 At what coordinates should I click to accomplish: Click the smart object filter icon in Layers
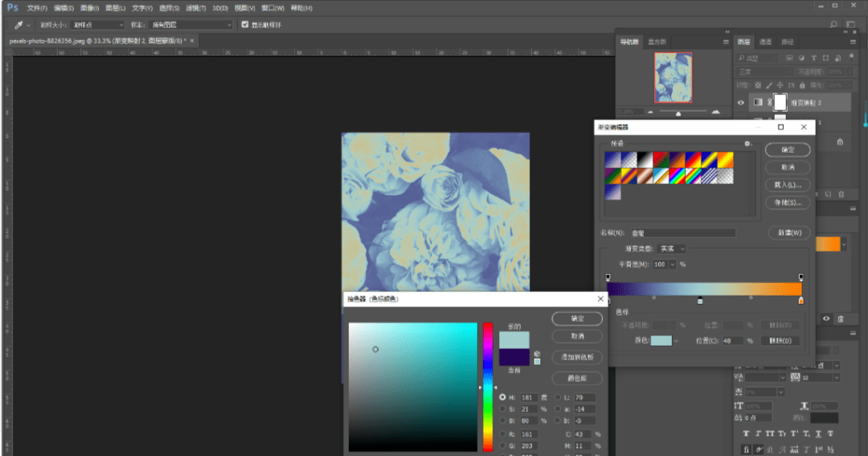pos(837,58)
